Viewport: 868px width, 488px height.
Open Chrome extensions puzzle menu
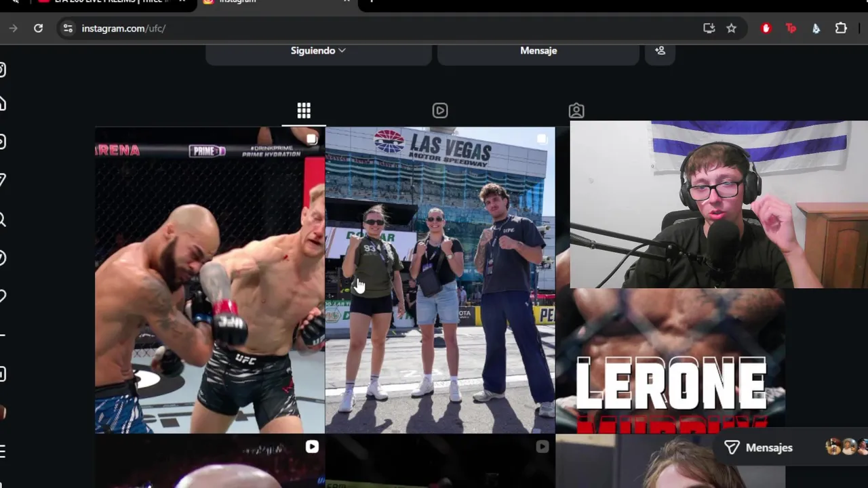click(x=841, y=28)
